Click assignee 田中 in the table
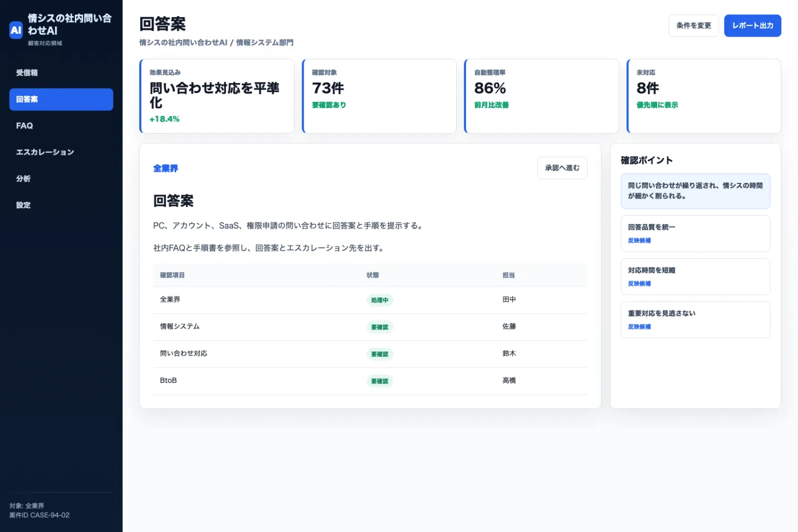This screenshot has height=532, width=798. 509,299
